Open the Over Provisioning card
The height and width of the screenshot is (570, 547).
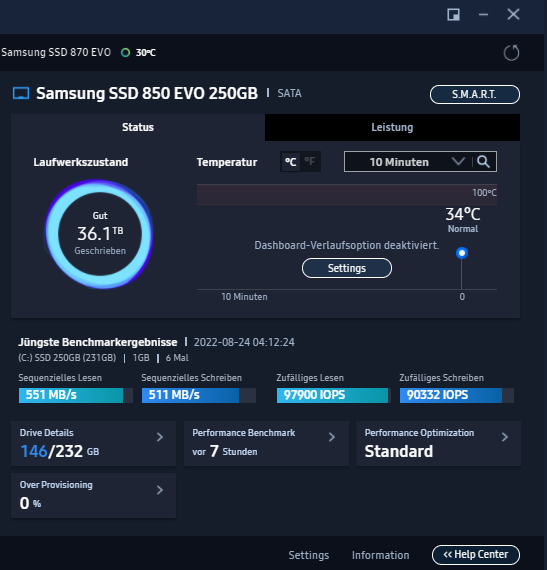click(x=93, y=495)
